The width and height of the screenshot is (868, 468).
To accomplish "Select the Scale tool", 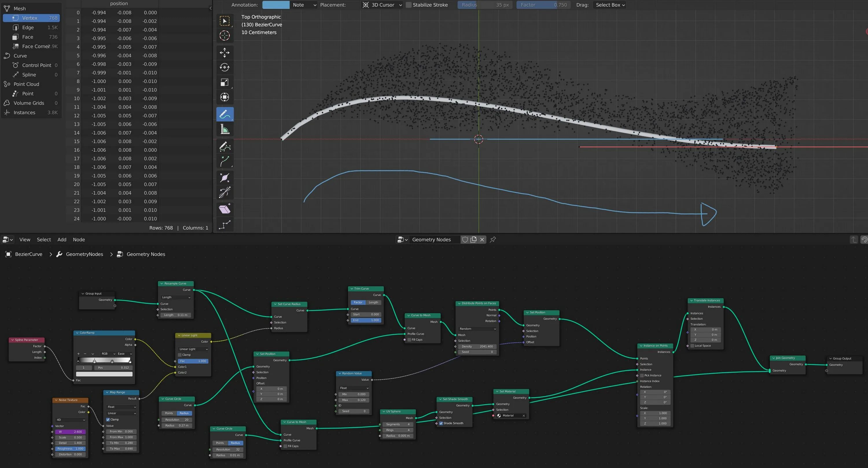I will (225, 82).
